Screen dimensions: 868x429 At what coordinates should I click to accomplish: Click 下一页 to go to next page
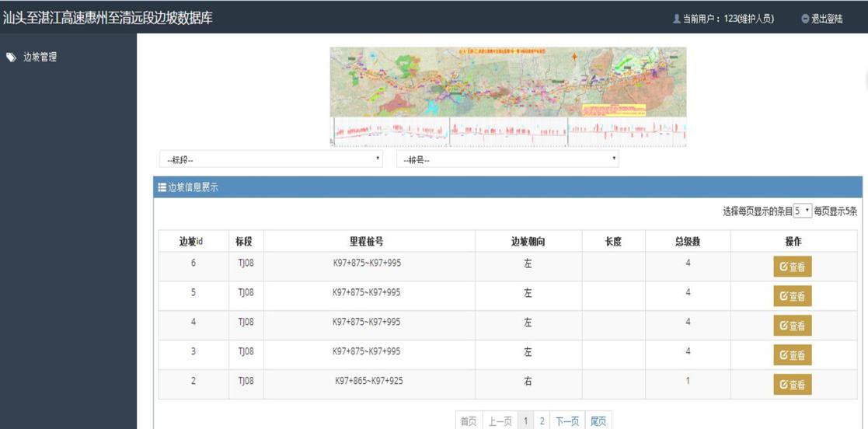click(x=567, y=421)
